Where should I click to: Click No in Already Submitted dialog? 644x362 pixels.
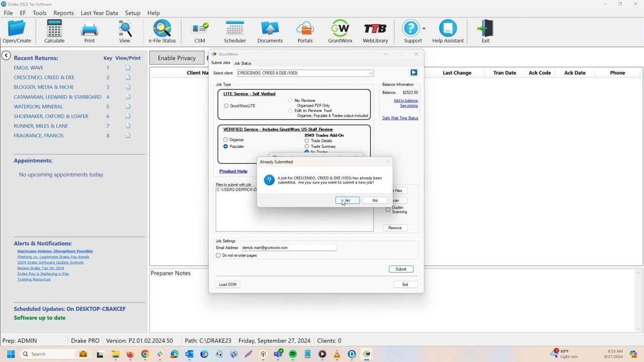375,201
